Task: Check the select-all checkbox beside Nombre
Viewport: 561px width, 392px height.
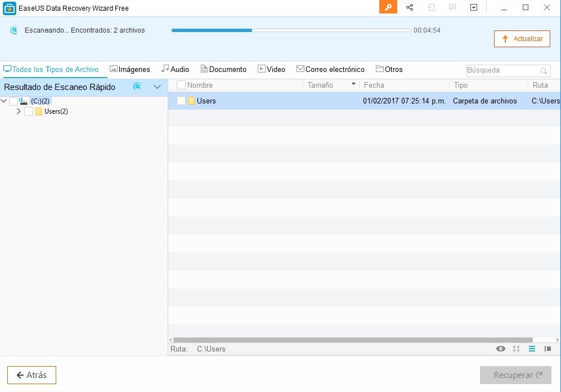Action: coord(181,85)
